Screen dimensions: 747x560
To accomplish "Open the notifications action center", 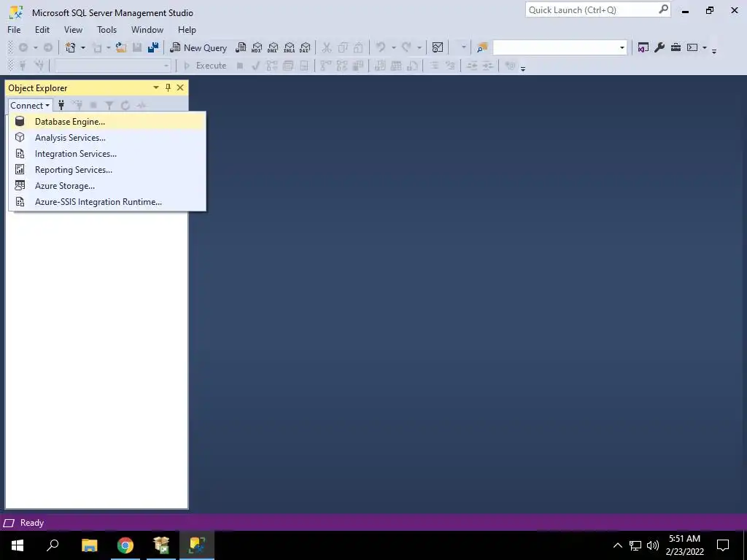I will tap(723, 545).
